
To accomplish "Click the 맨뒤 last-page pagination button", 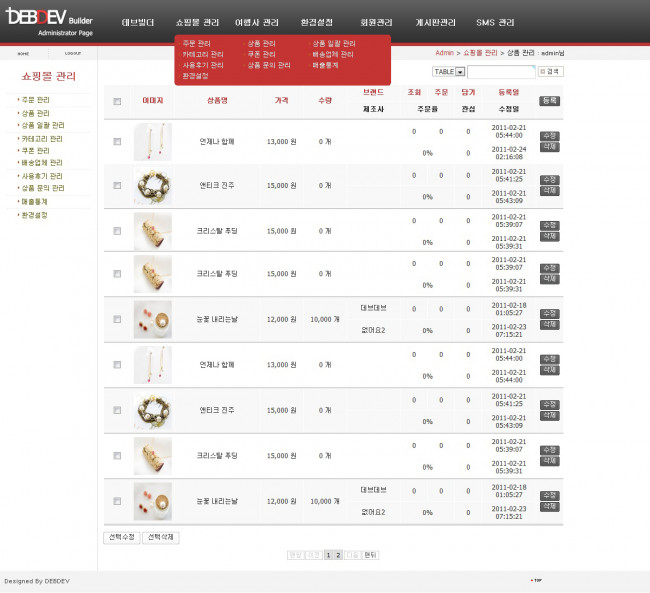I will [x=370, y=555].
